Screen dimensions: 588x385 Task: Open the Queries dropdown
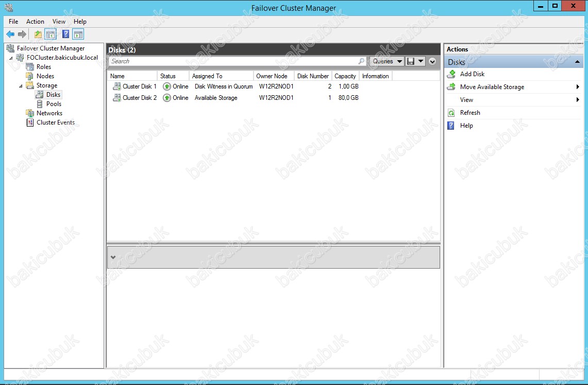pos(387,61)
